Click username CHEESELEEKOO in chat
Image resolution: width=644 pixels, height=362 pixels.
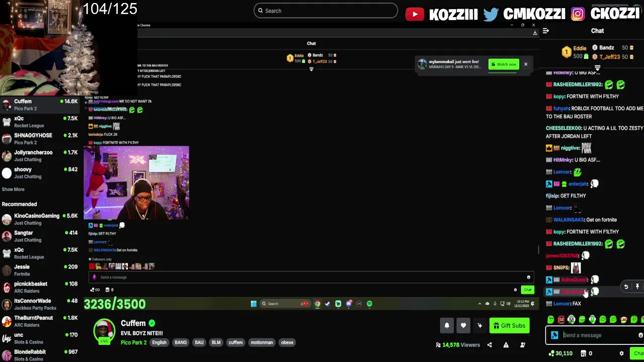[563, 128]
